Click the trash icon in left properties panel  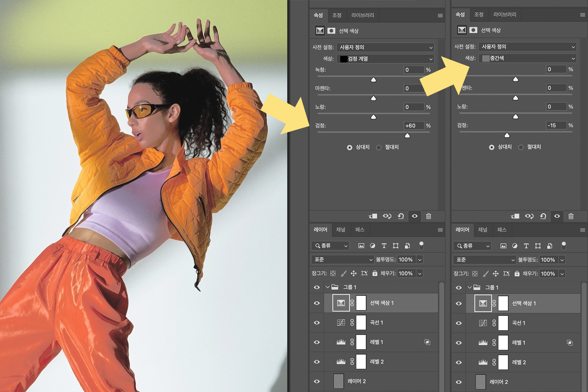click(428, 216)
